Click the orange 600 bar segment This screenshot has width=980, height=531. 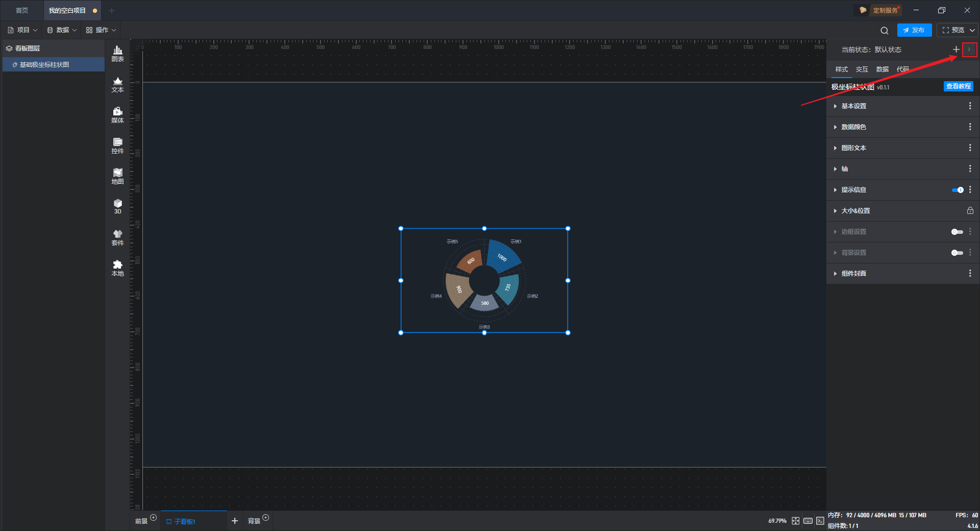470,261
